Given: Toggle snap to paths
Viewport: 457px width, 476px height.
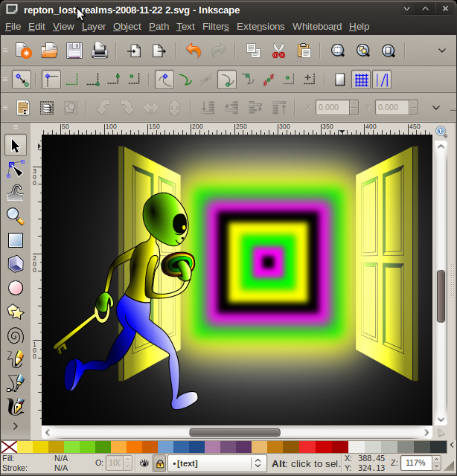Looking at the screenshot, I should click(x=185, y=80).
